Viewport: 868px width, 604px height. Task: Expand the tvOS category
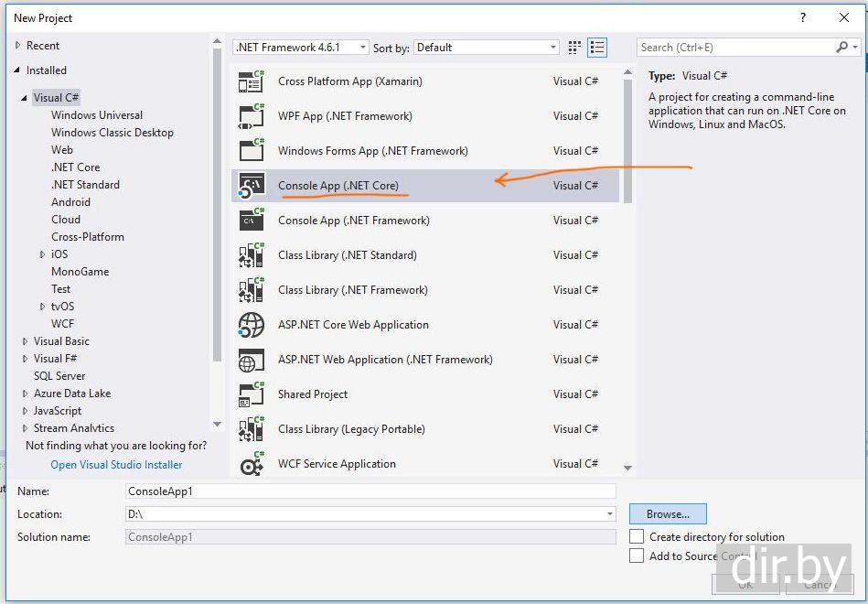43,307
